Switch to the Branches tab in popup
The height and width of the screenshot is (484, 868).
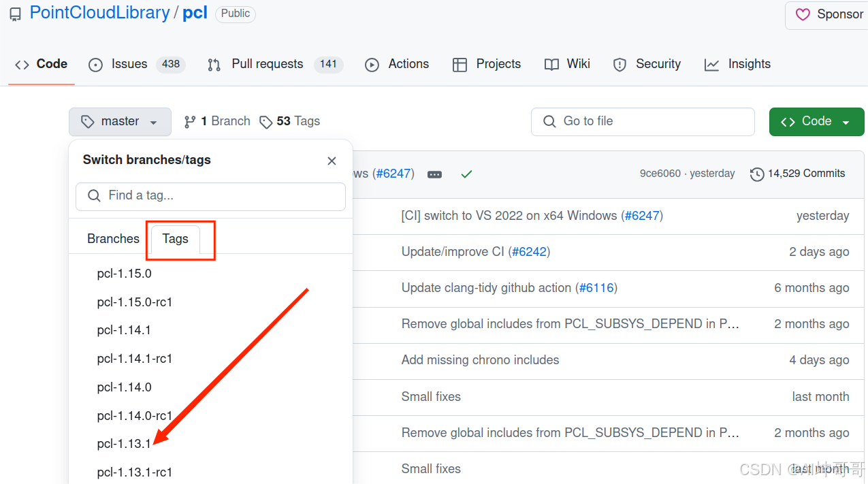[113, 239]
